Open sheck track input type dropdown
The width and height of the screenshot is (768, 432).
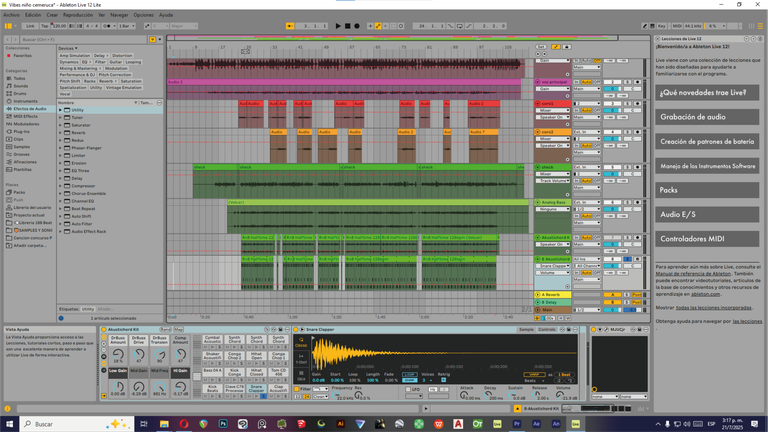pyautogui.click(x=587, y=168)
